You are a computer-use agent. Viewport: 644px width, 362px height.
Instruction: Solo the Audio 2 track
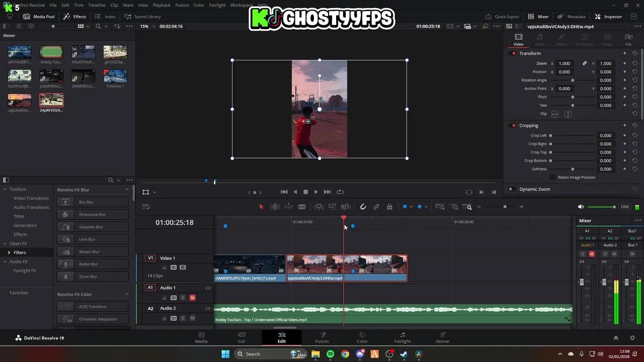coord(183,318)
